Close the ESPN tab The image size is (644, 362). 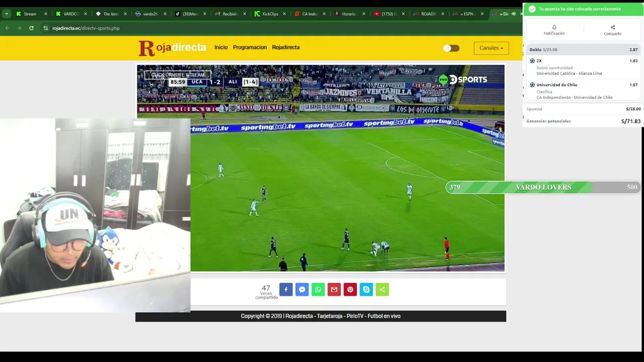pyautogui.click(x=482, y=14)
